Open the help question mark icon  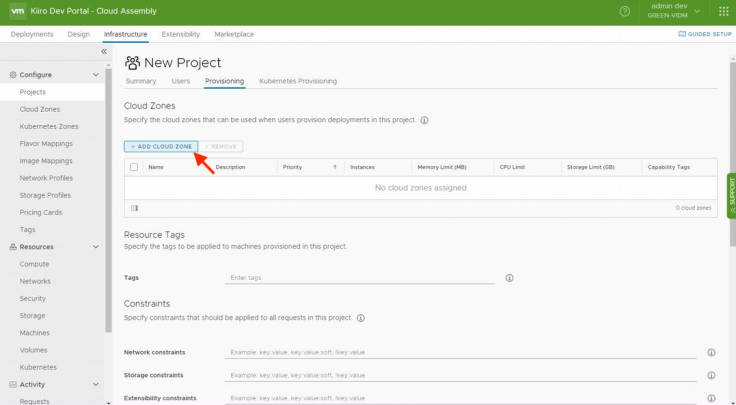coord(624,11)
